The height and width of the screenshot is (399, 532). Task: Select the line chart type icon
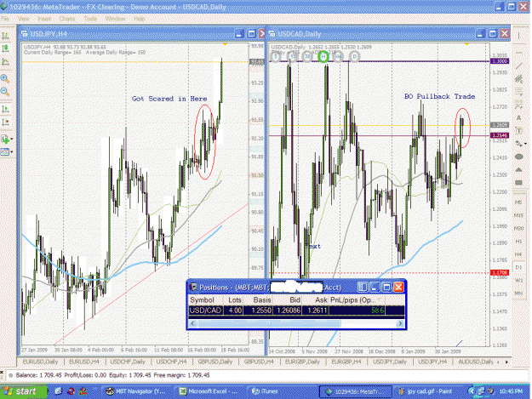5,62
